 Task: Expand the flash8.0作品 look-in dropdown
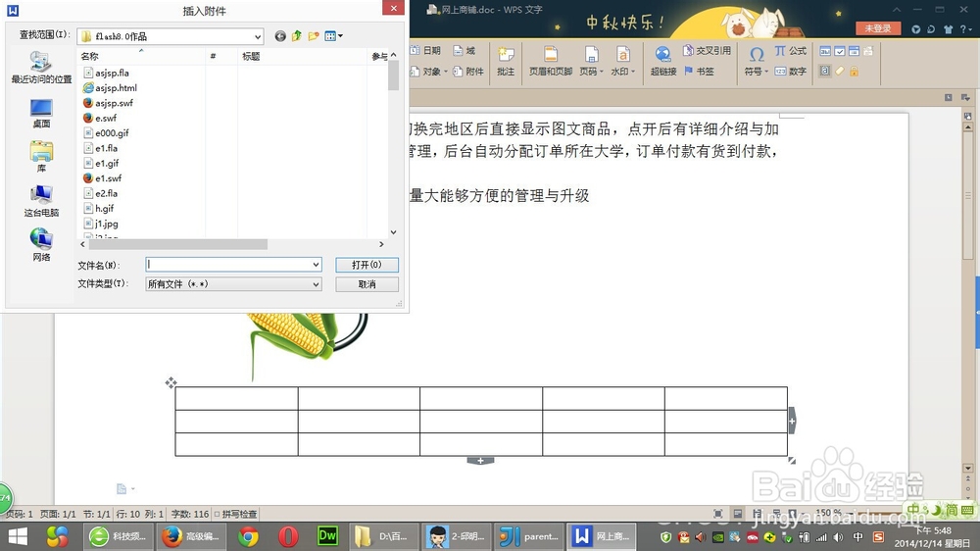[258, 36]
